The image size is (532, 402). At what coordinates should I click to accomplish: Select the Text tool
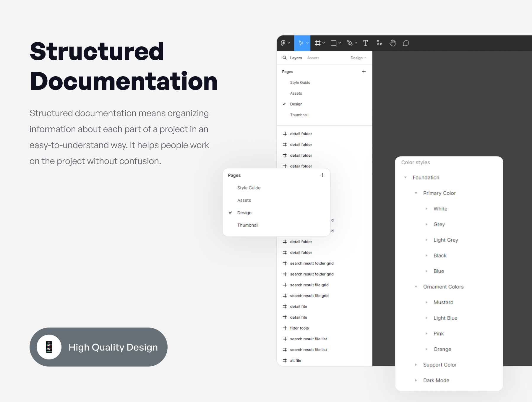coord(366,43)
